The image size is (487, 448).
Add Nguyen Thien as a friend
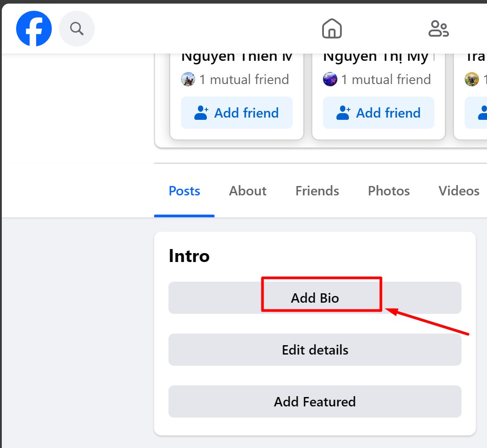click(x=237, y=113)
